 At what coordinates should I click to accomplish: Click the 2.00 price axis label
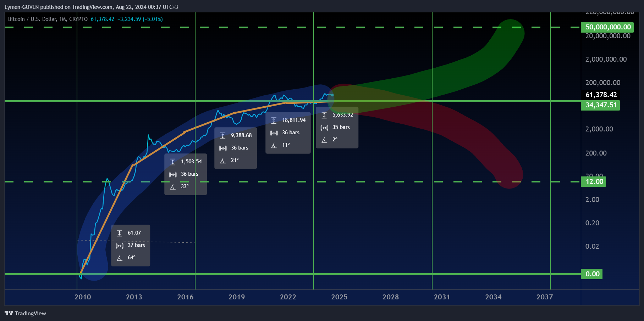592,200
